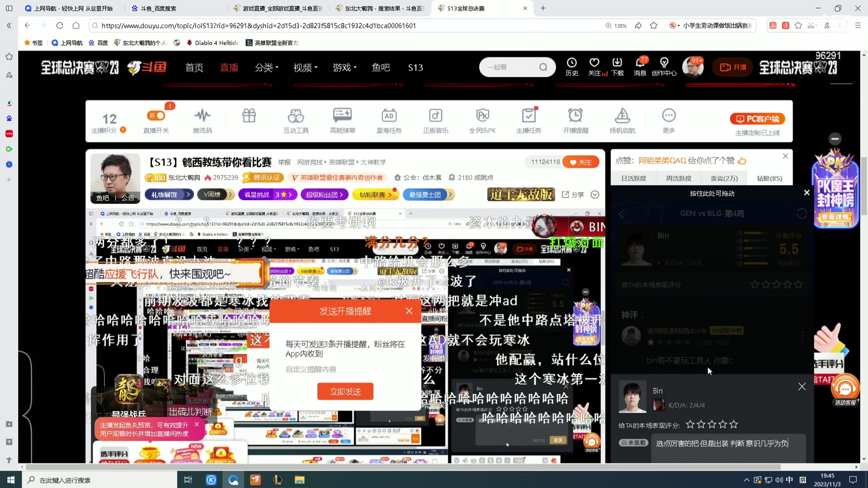Viewport: 868px width, 488px height.
Task: Expand the 分类 dropdown
Action: pyautogui.click(x=266, y=67)
